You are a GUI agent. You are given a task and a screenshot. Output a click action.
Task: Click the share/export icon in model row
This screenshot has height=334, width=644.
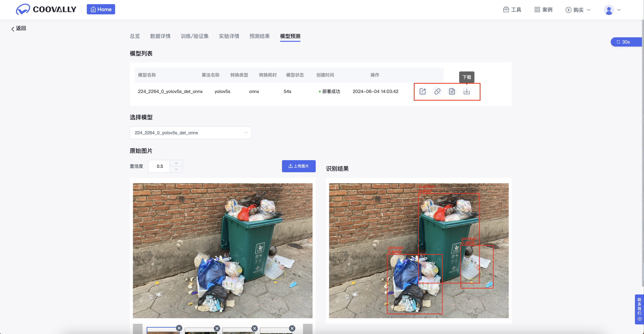click(x=423, y=91)
